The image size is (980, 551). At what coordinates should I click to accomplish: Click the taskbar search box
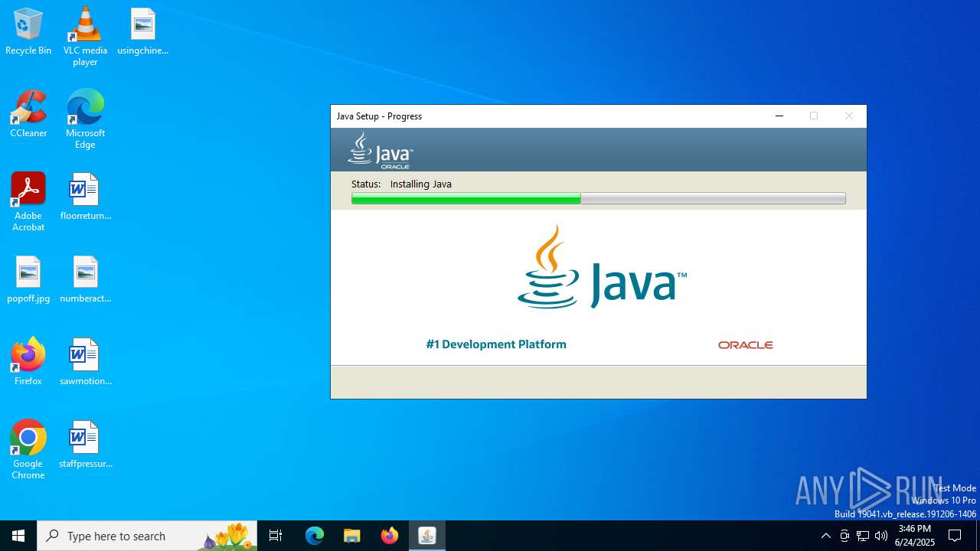coord(147,536)
